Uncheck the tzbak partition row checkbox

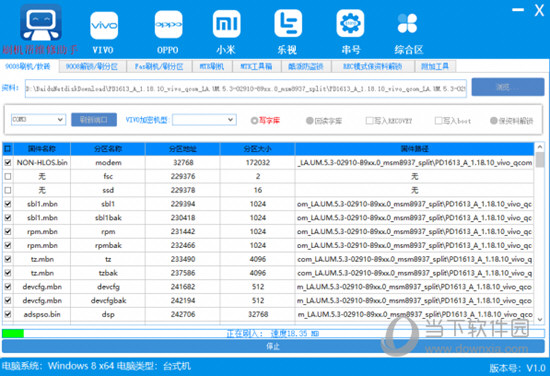(8, 273)
